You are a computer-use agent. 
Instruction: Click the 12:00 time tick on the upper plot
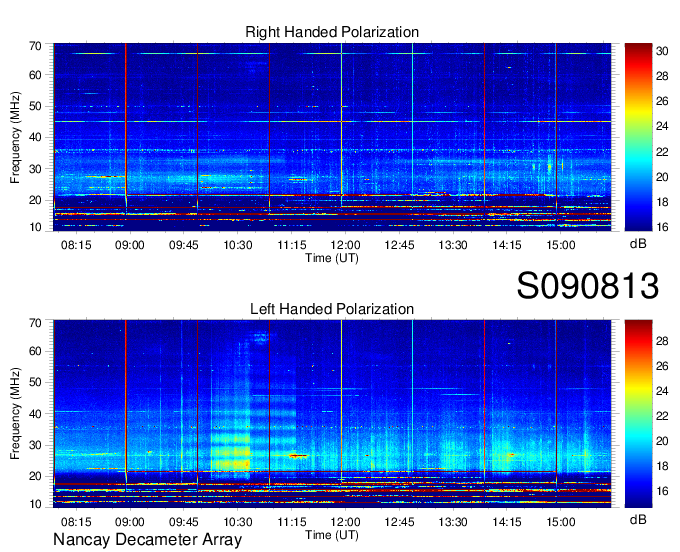coord(345,245)
